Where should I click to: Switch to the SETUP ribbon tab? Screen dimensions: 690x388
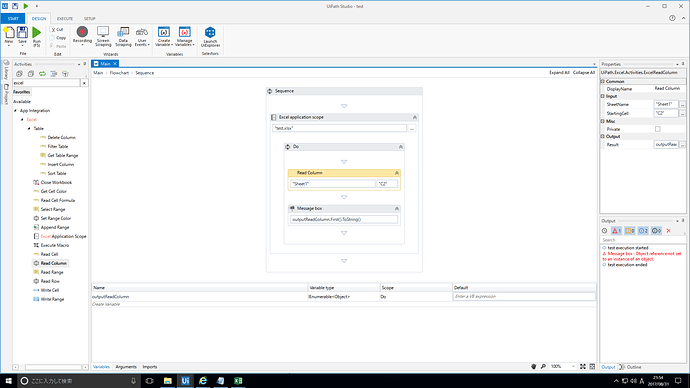coord(90,18)
